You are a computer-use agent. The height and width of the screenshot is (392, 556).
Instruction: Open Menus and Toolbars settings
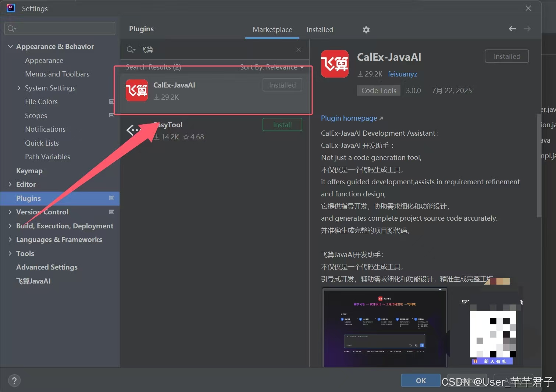point(57,74)
